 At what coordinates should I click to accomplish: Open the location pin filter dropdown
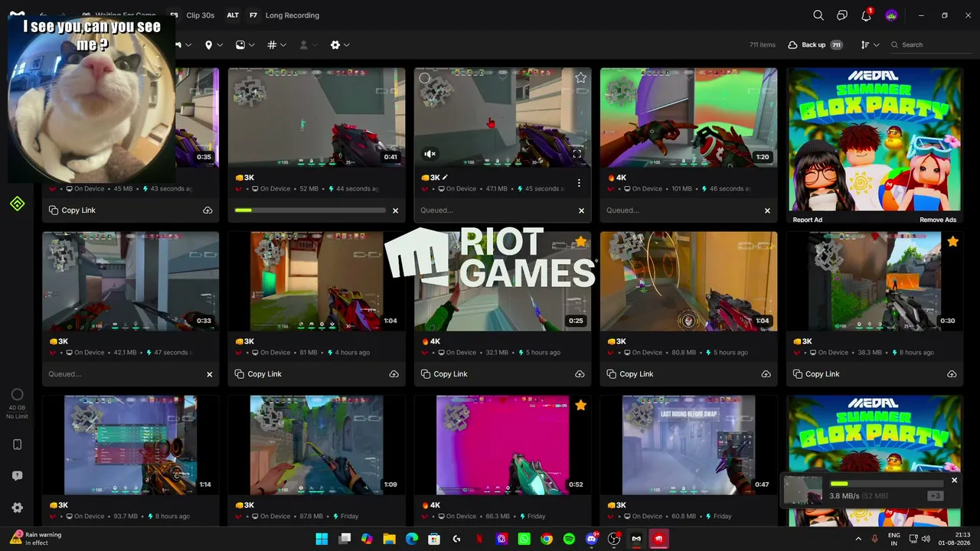[x=214, y=45]
